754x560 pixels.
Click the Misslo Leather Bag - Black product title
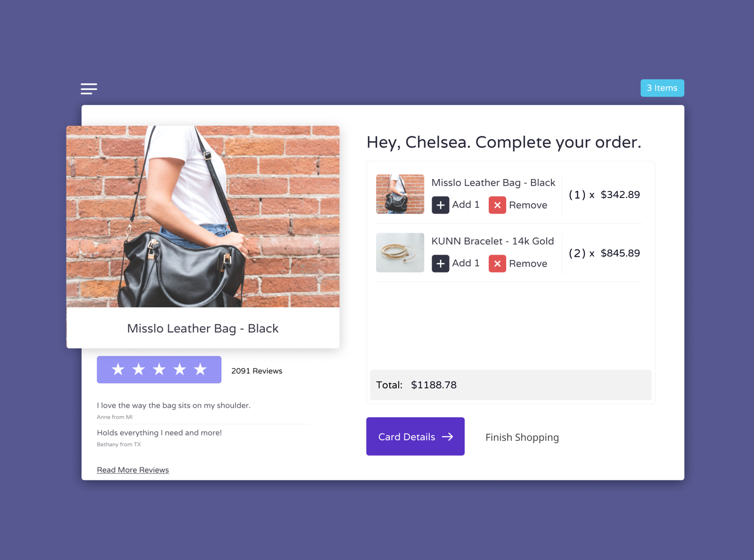tap(203, 329)
